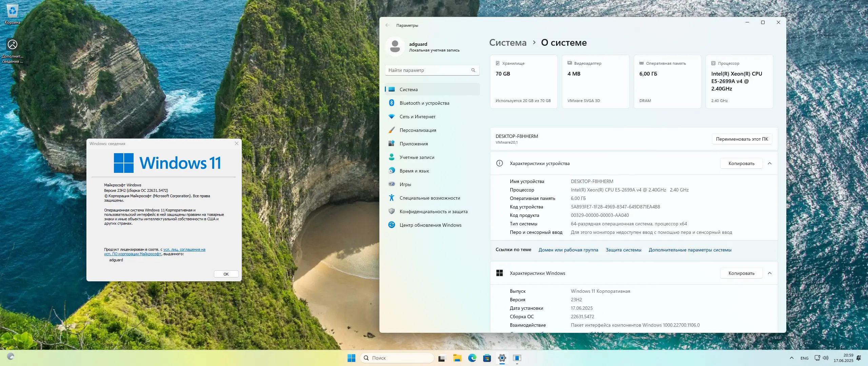Open the Защита системы link
This screenshot has height=366, width=868.
pos(623,250)
